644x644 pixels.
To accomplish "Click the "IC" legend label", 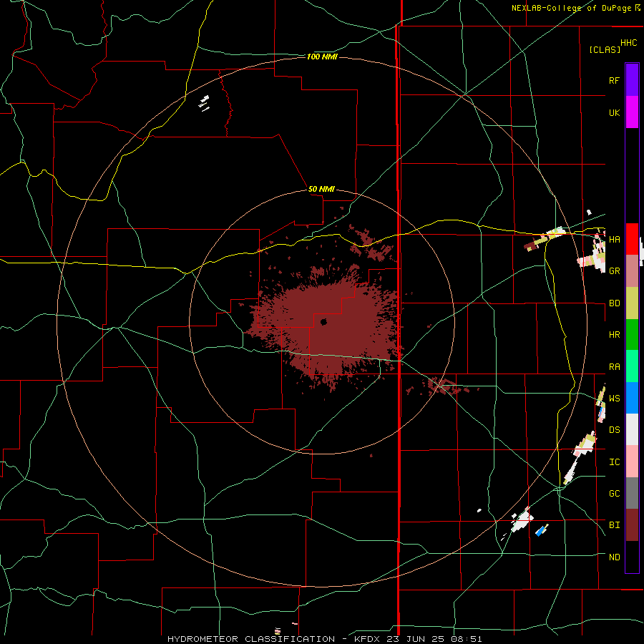I will 614,462.
